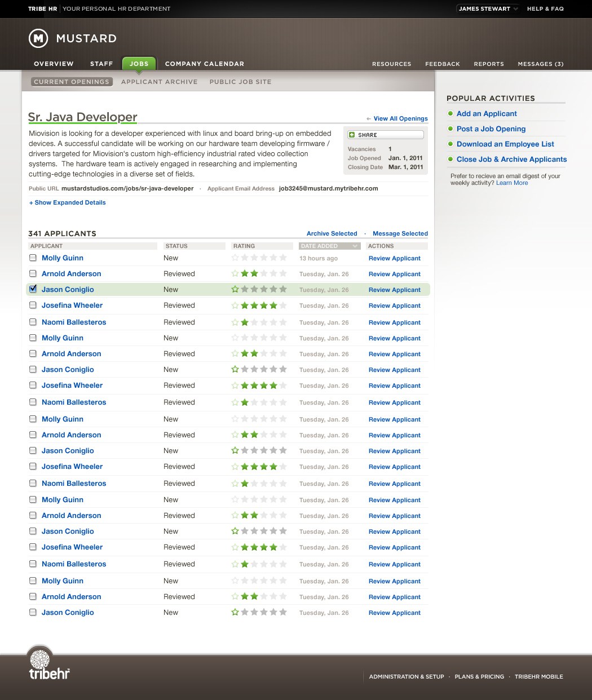Open the James Stewart user dropdown
This screenshot has height=700, width=592.
tap(488, 9)
